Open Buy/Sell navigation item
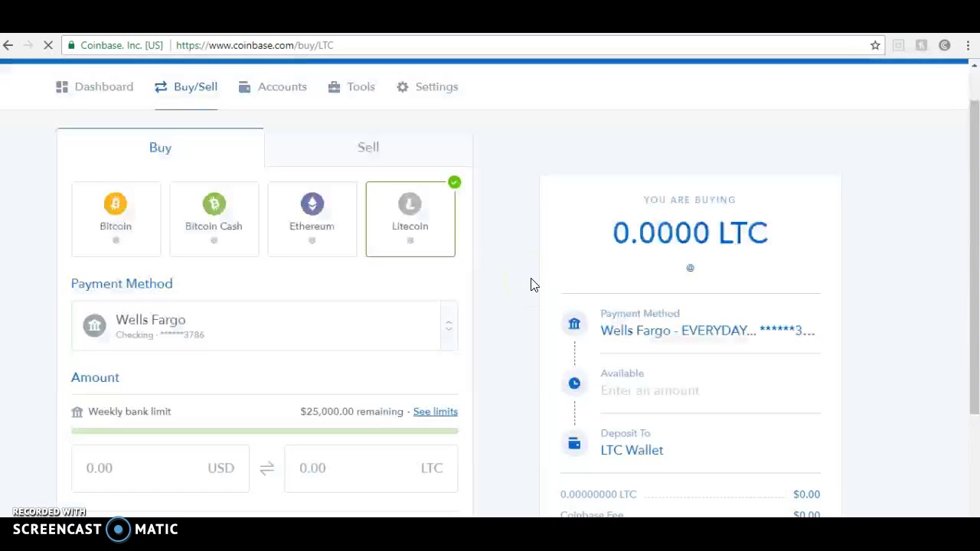Image resolution: width=980 pixels, height=551 pixels. (x=186, y=87)
